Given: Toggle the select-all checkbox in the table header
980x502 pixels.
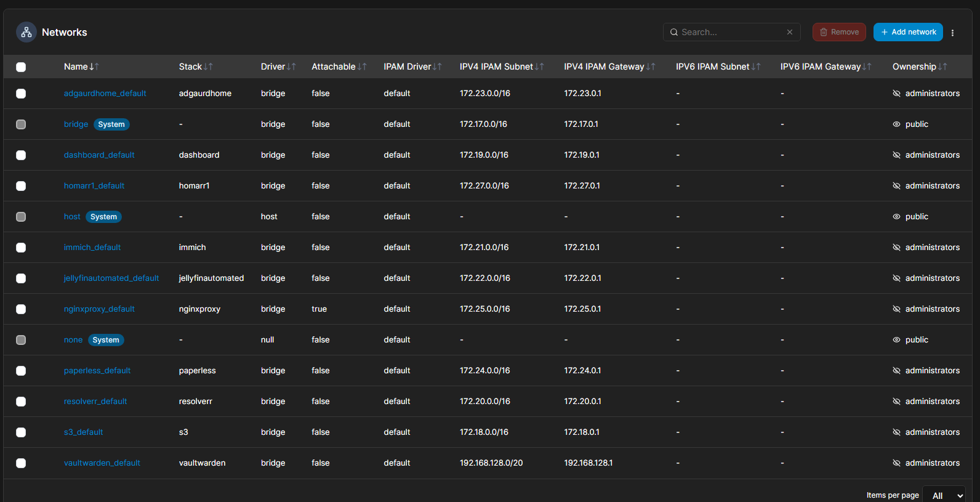Looking at the screenshot, I should pyautogui.click(x=21, y=67).
